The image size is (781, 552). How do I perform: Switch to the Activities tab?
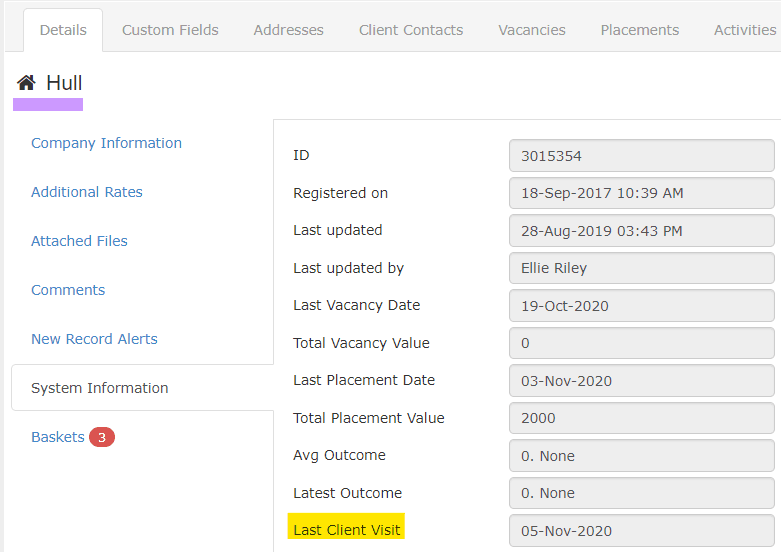[744, 30]
